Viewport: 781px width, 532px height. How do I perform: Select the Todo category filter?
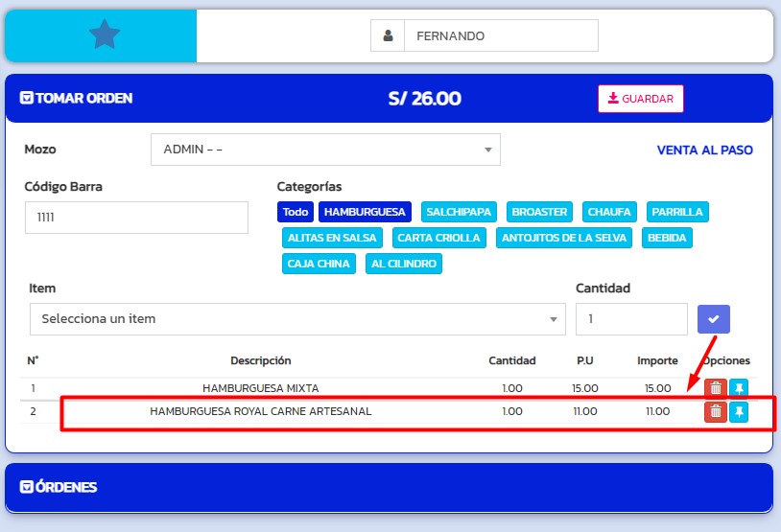coord(296,212)
